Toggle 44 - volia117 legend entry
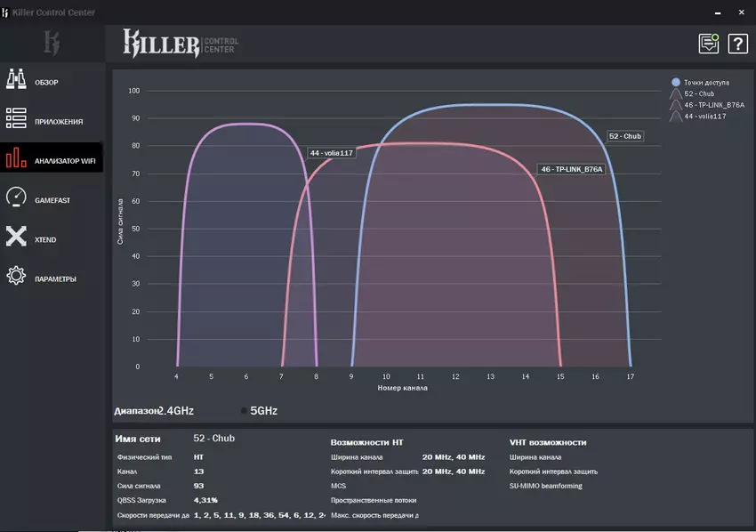This screenshot has width=756, height=532. [704, 117]
